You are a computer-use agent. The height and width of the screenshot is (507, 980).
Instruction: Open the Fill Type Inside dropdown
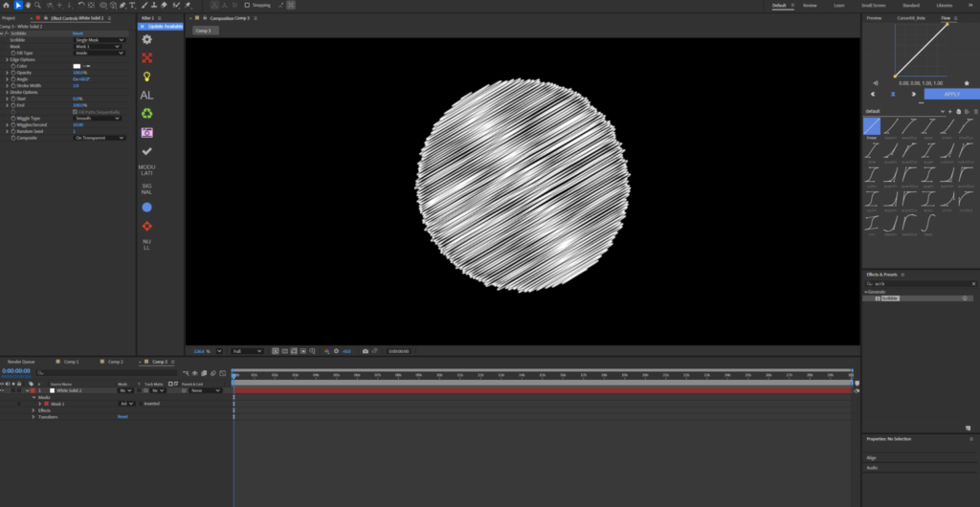100,53
